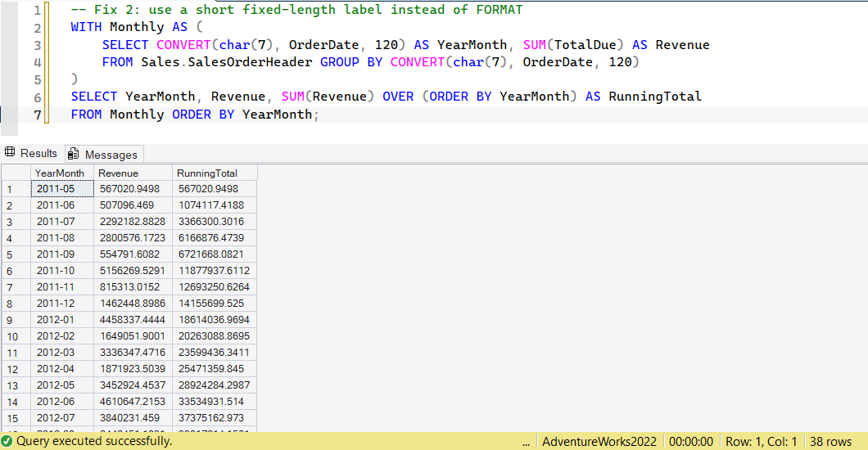
Task: Click cell 2011-05 in YearMonth column
Action: click(62, 188)
